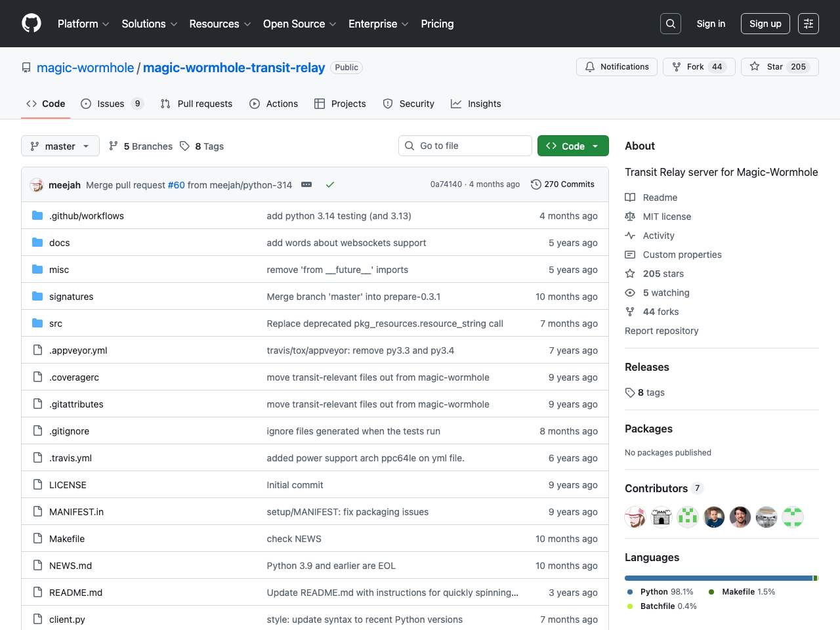Click the appearance settings icon beside Sign up

(x=808, y=24)
